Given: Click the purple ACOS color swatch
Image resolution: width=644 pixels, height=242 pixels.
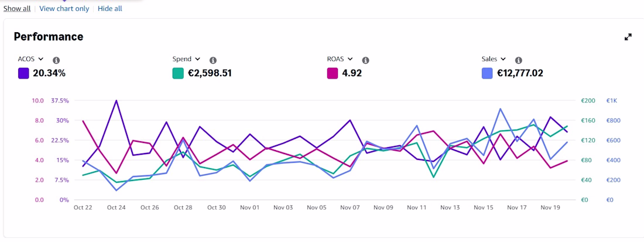Looking at the screenshot, I should point(23,74).
